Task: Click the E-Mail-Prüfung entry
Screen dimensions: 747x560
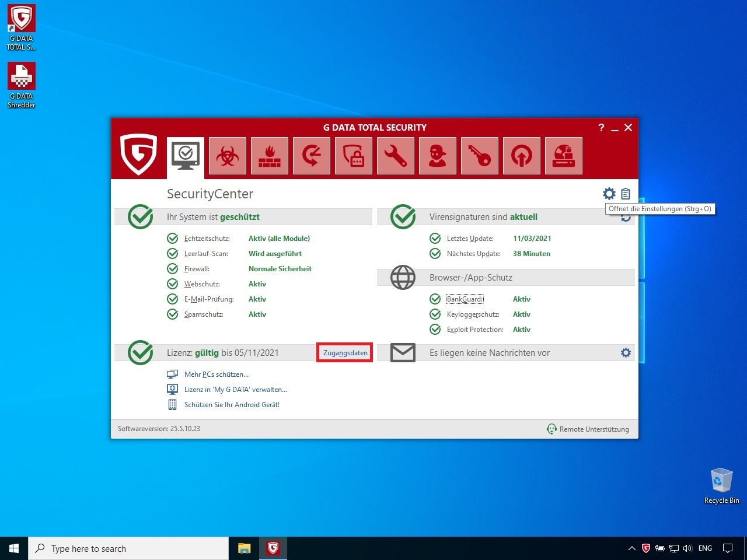Action: [209, 299]
